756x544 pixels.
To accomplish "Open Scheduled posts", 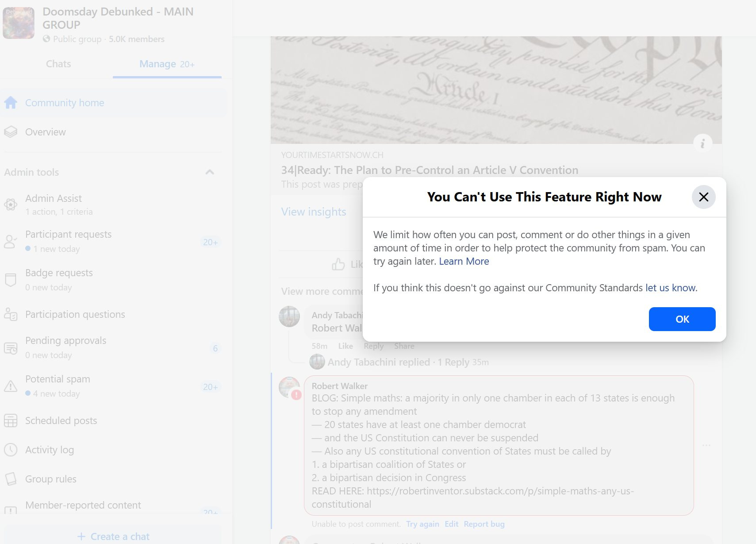I will coord(114,421).
